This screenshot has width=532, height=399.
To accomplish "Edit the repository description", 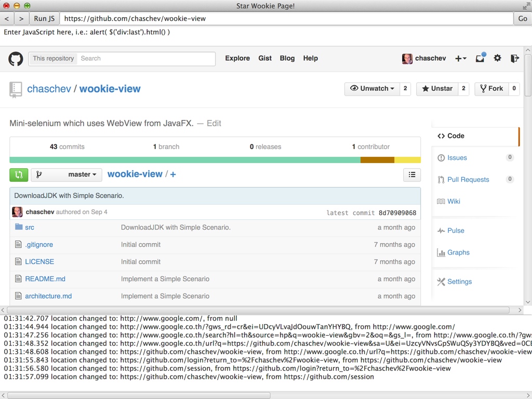I will 214,124.
